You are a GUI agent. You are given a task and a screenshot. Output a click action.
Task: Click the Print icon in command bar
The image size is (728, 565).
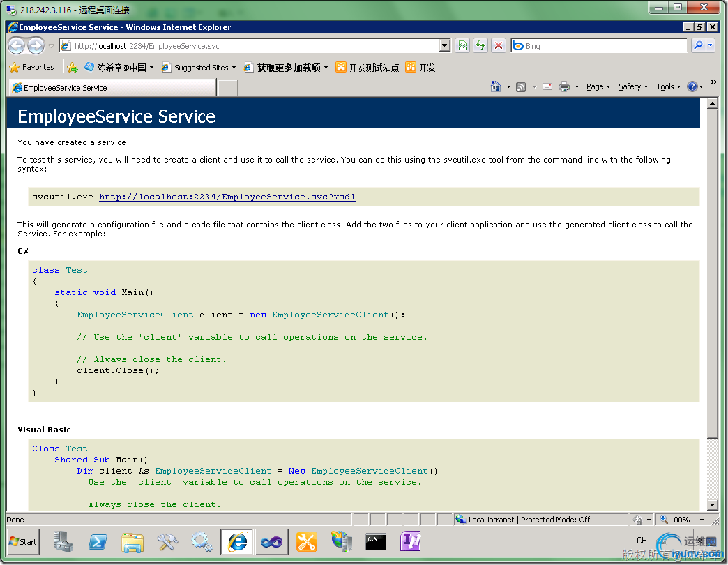(564, 86)
